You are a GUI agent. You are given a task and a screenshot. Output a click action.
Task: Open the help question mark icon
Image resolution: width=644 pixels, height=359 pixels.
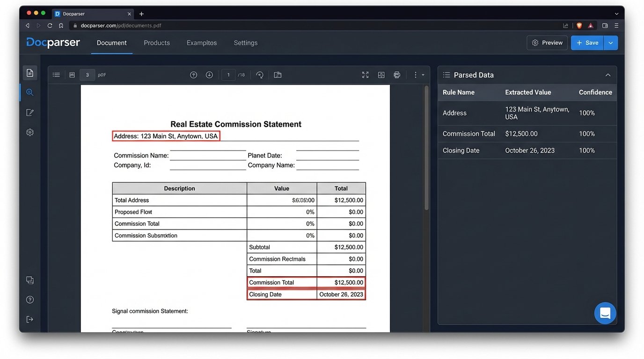pyautogui.click(x=29, y=299)
